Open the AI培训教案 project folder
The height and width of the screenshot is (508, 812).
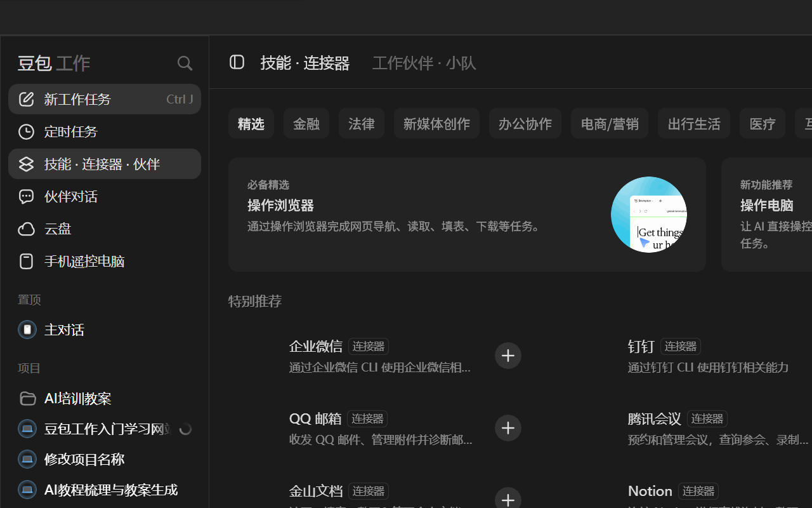coord(105,398)
